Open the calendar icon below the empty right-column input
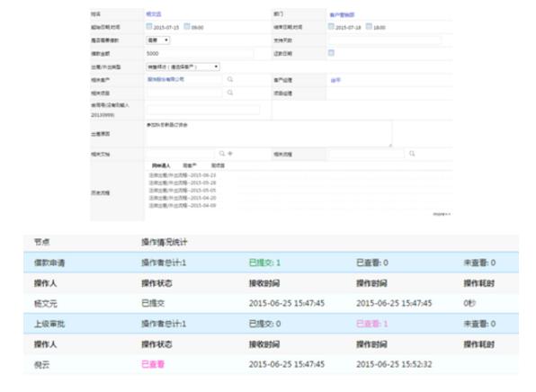Viewport: 536px width, 392px height. (x=331, y=53)
